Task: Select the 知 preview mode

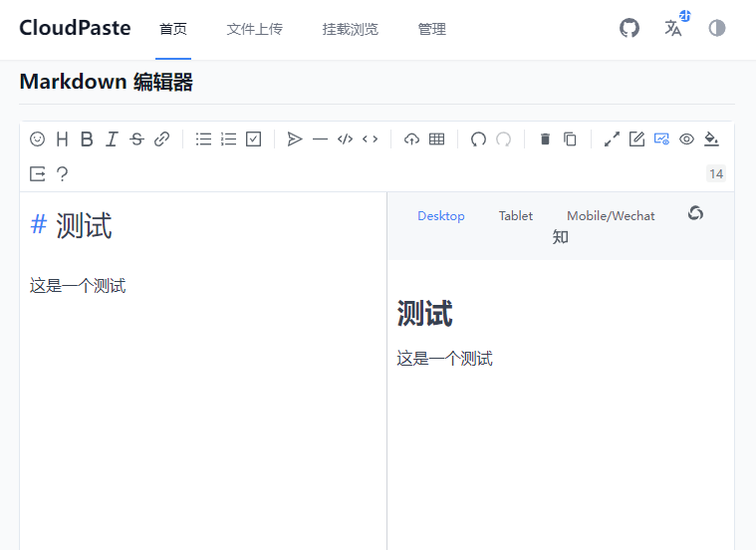Action: click(560, 237)
